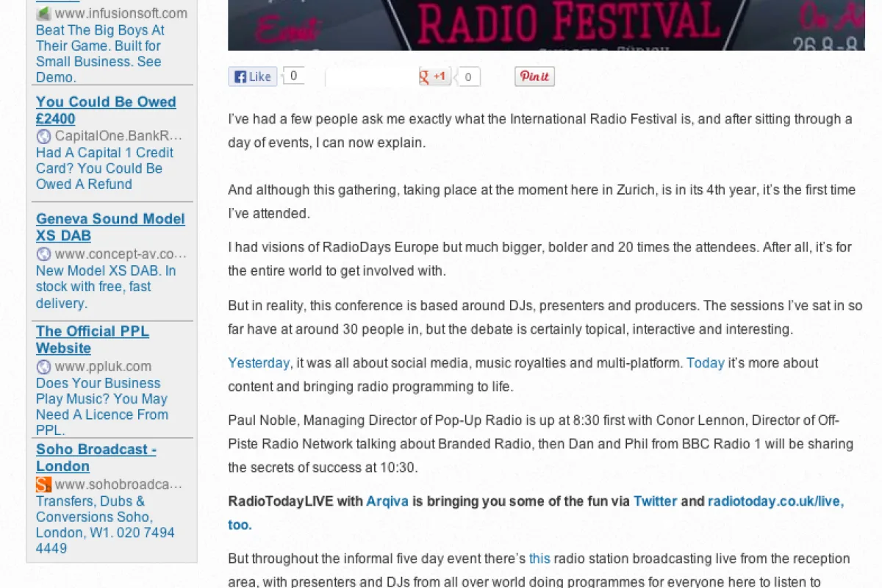Click the www.sohobroadca... URL text
The image size is (882, 588).
click(118, 484)
